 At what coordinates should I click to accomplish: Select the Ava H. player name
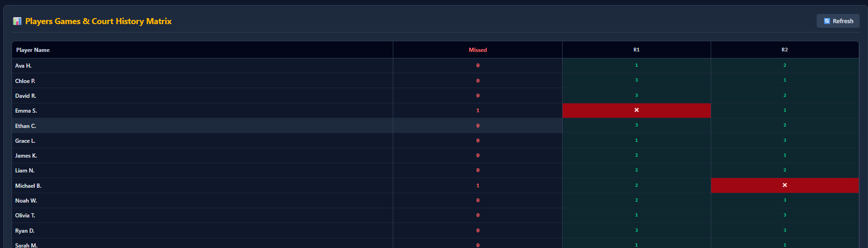(23, 66)
